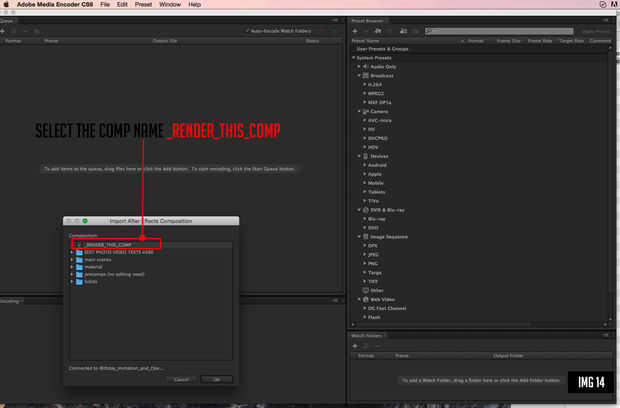Expand the AVC-Intra presets
Screen dimensions: 620x408
pos(365,120)
